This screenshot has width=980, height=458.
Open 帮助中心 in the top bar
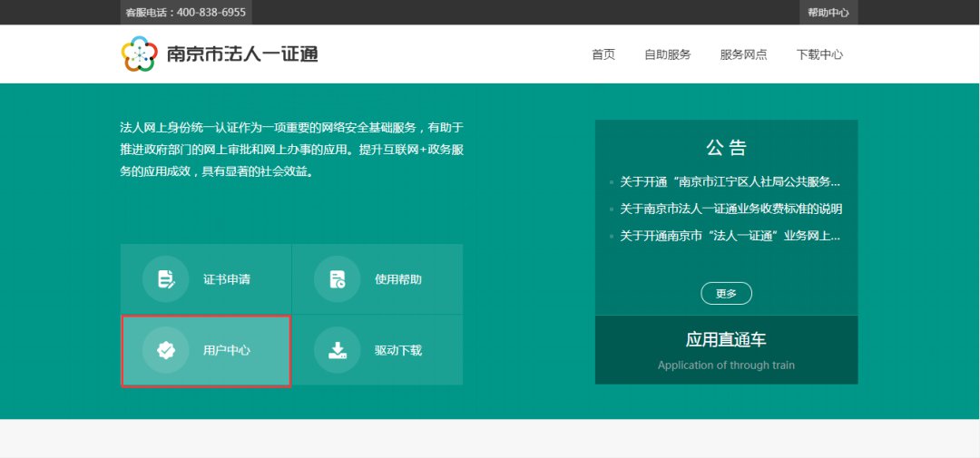pyautogui.click(x=828, y=13)
